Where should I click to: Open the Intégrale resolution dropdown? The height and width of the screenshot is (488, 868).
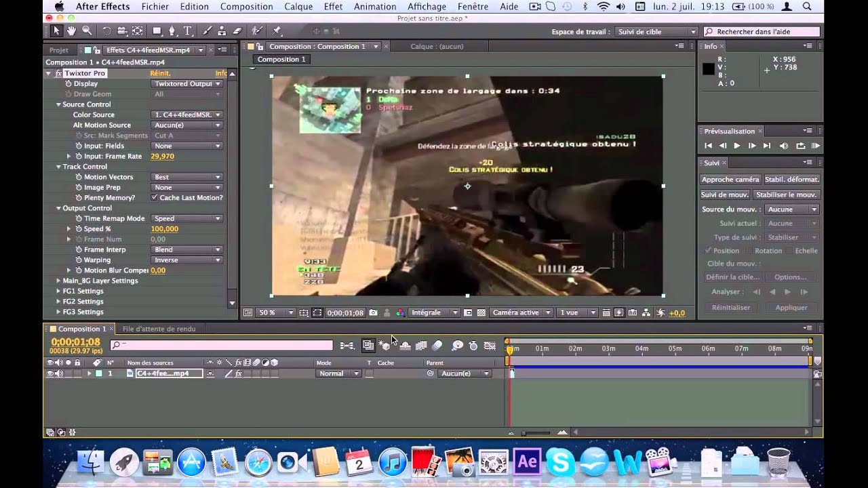(x=435, y=312)
